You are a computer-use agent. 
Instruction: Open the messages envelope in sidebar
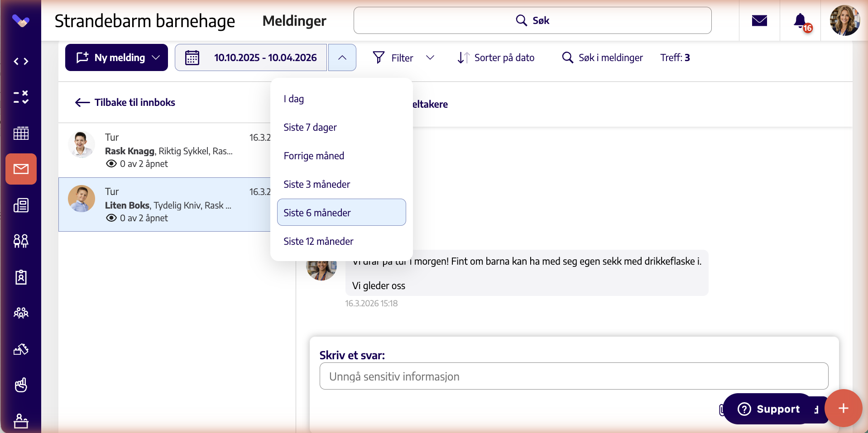click(x=21, y=169)
